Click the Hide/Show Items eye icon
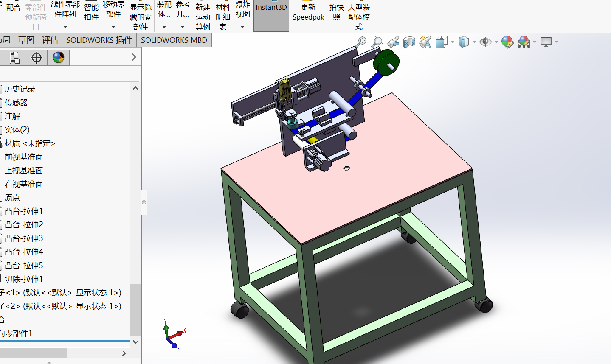This screenshot has height=364, width=611. point(485,42)
